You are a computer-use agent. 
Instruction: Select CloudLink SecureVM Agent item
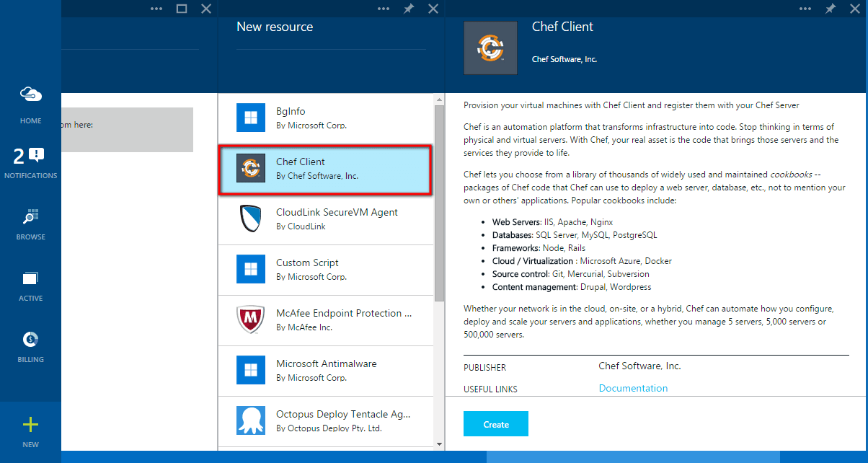point(326,219)
